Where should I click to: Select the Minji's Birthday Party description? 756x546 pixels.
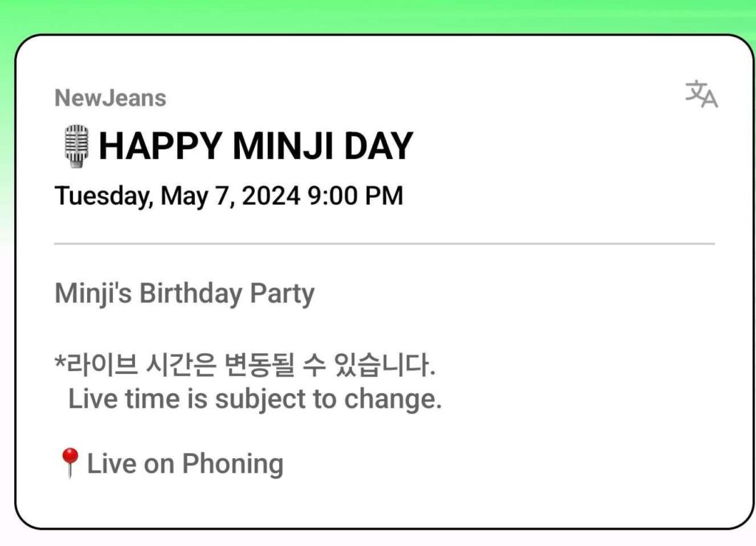[x=185, y=293]
